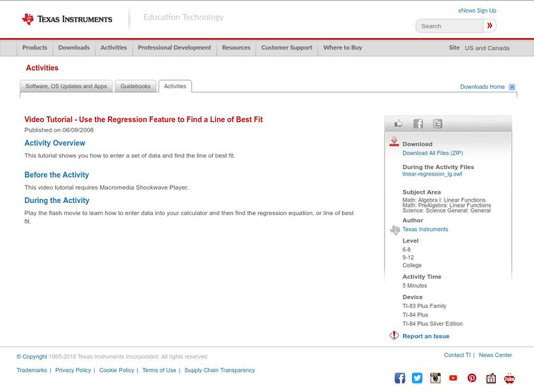This screenshot has height=392, width=534.
Task: Click 'Education Technology' header text
Action: pos(184,17)
